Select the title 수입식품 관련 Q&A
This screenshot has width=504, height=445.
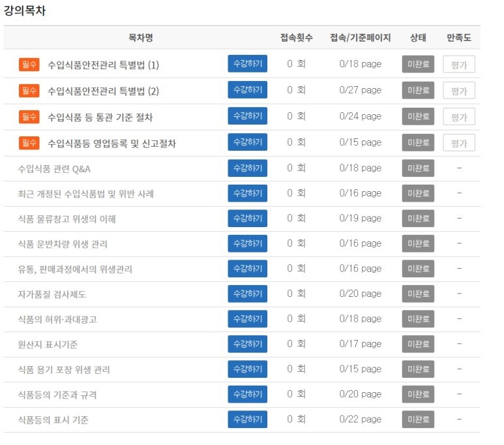tap(54, 169)
